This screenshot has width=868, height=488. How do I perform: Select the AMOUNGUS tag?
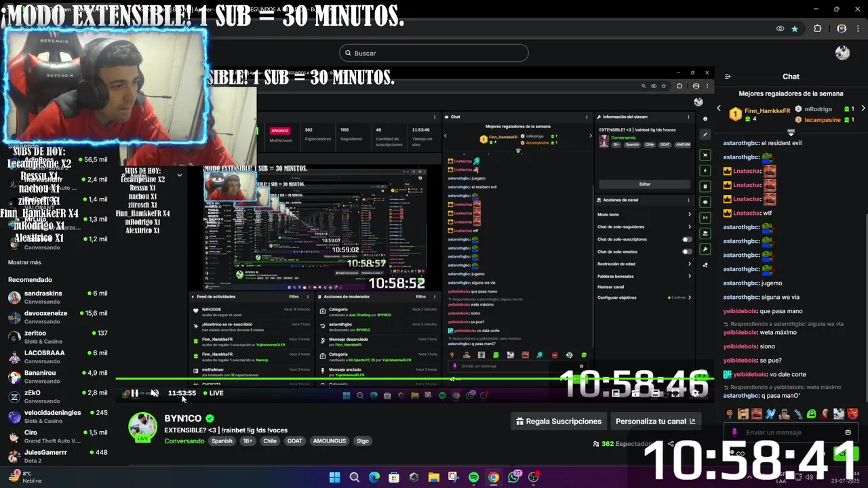pyautogui.click(x=330, y=441)
